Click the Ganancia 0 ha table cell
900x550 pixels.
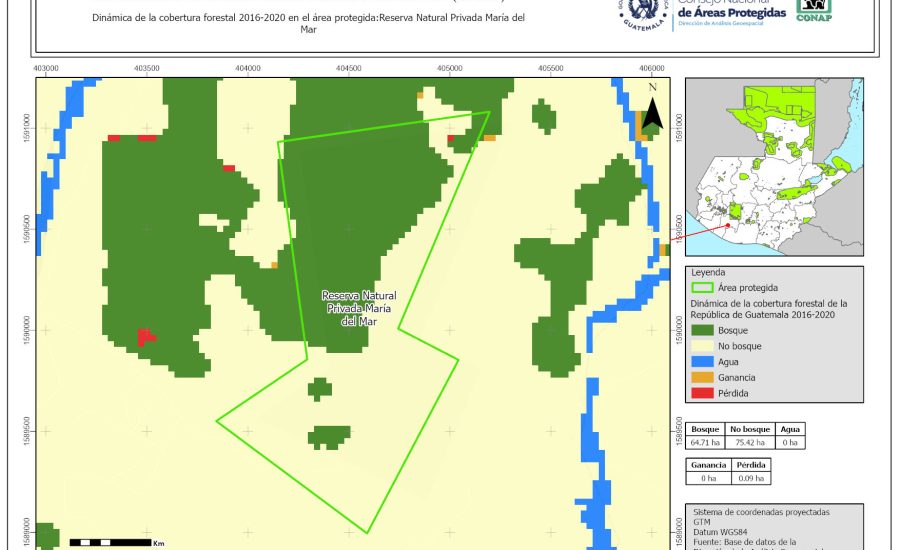pos(709,478)
